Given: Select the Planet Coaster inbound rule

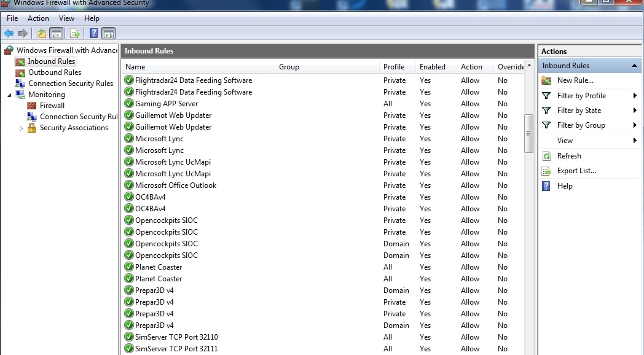Looking at the screenshot, I should click(x=160, y=267).
